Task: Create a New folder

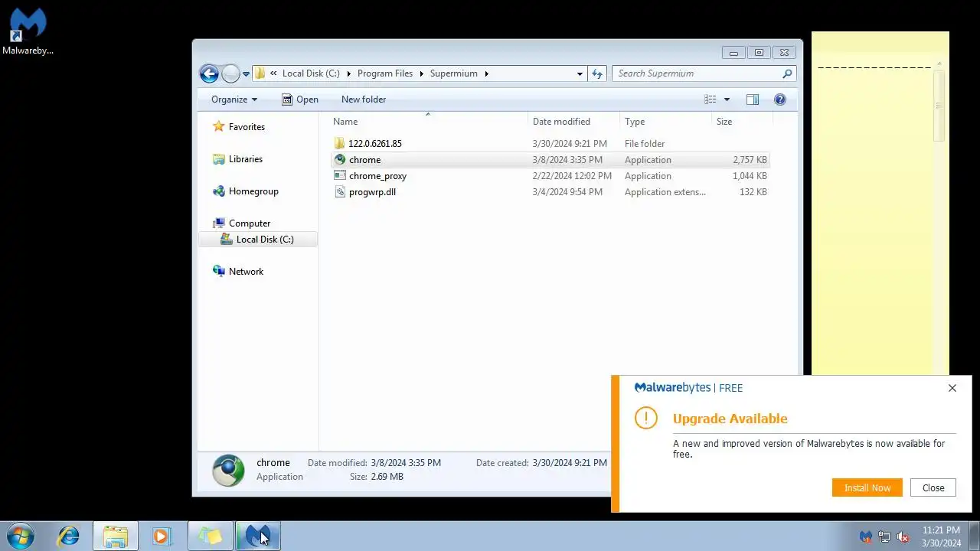Action: coord(364,99)
